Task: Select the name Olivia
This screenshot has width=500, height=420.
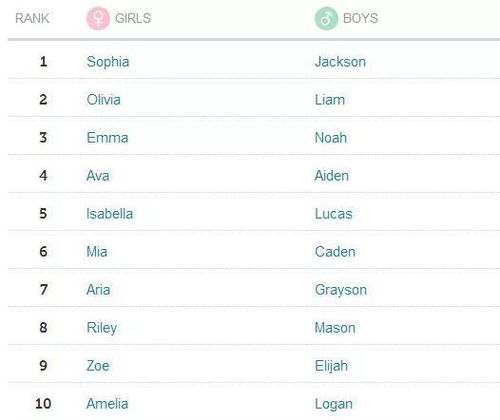Action: coord(103,100)
